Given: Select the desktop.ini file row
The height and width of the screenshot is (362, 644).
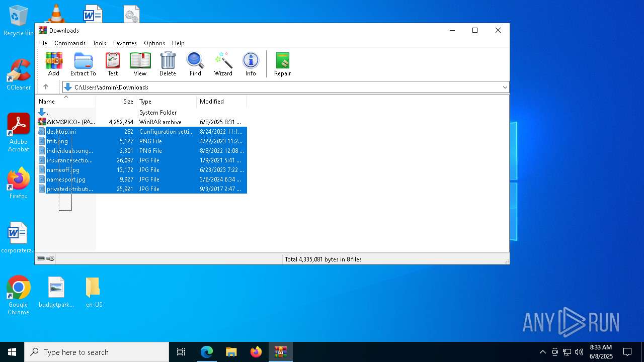Looking at the screenshot, I should (141, 132).
